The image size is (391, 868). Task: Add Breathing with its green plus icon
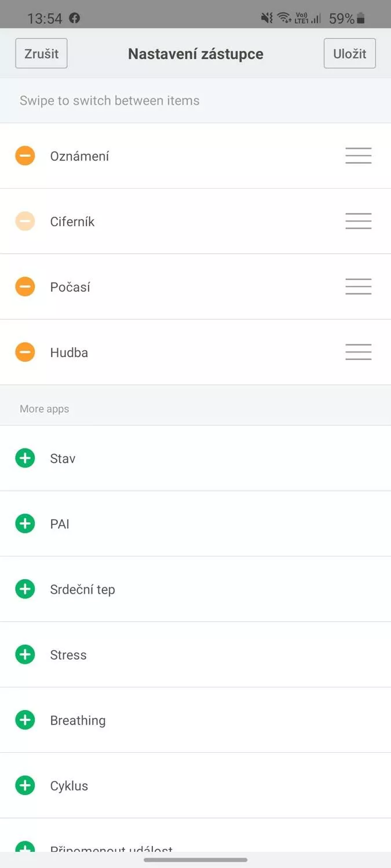[25, 720]
